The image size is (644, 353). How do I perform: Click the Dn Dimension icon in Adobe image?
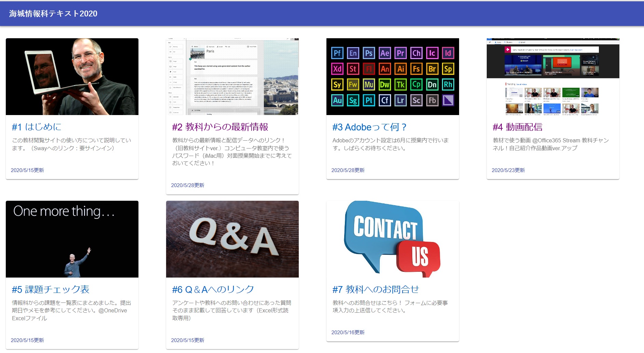click(x=432, y=85)
